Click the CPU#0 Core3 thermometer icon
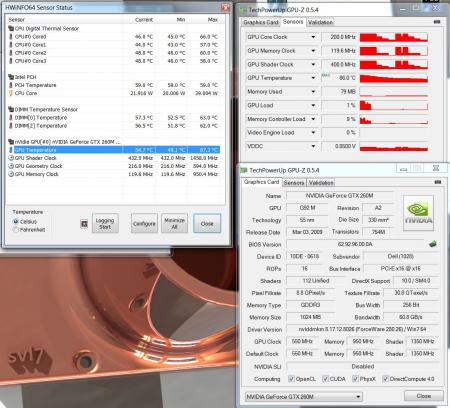Viewport: 450px width, 408px height. pyautogui.click(x=11, y=61)
